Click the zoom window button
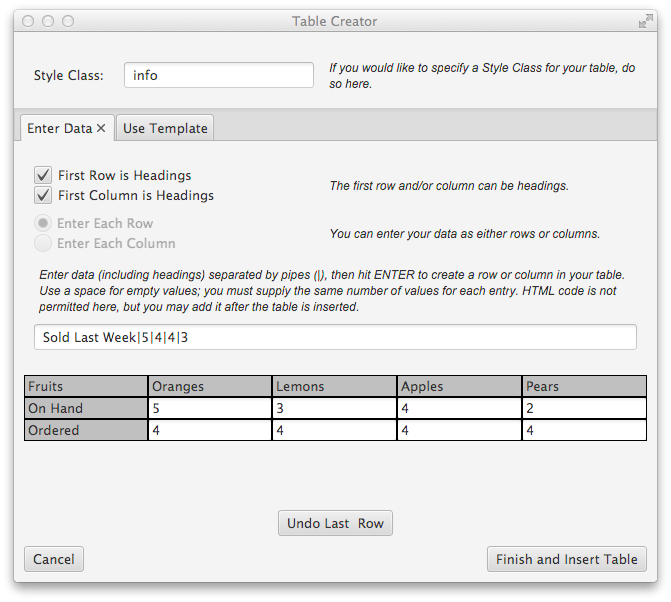The image size is (671, 602). (68, 21)
